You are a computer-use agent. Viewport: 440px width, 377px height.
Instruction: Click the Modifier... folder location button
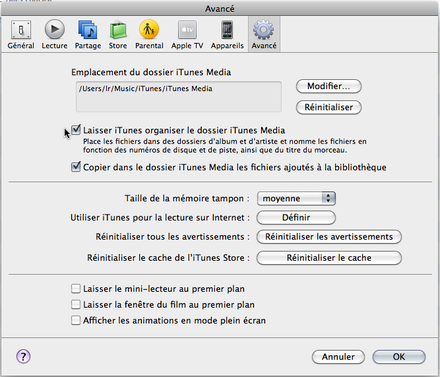click(x=328, y=86)
